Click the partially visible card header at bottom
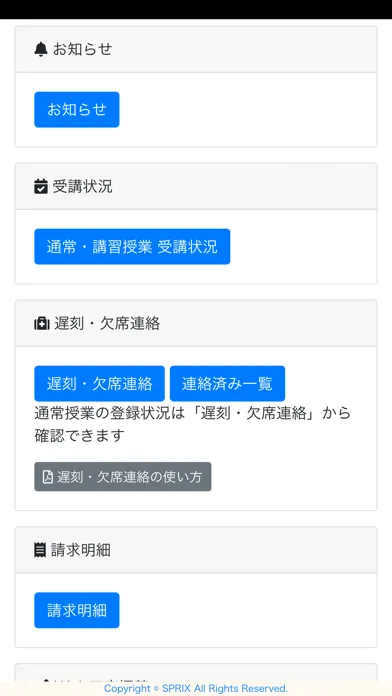Viewport: 392px width, 696px height. [196, 673]
